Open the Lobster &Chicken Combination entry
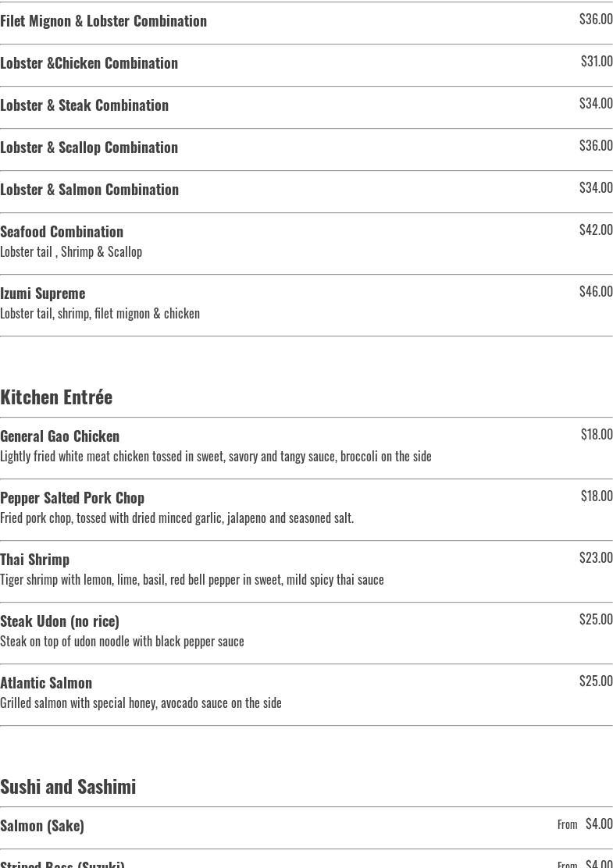Screen dimensions: 613x868 click(306, 65)
